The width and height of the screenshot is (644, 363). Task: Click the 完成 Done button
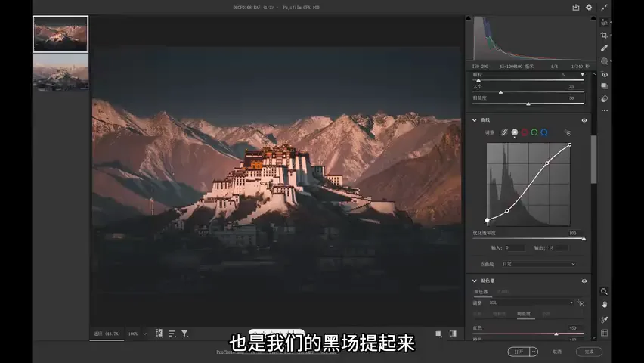click(589, 352)
